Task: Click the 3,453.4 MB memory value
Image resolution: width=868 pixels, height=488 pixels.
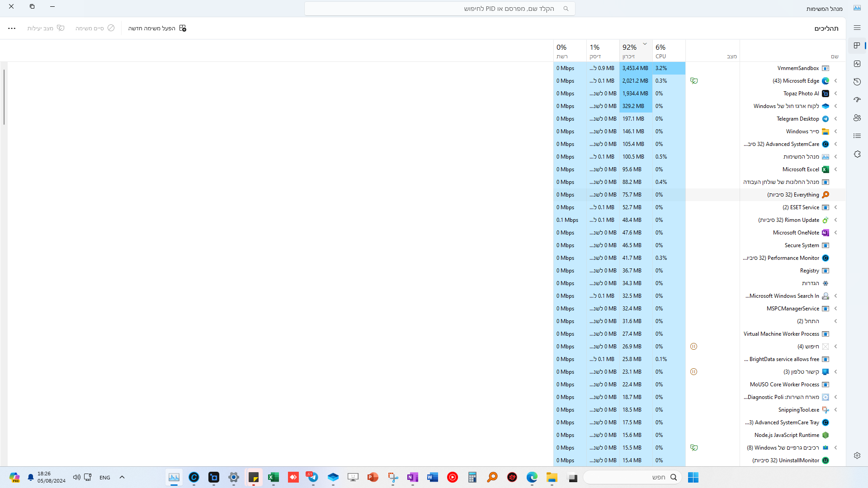Action: coord(635,68)
